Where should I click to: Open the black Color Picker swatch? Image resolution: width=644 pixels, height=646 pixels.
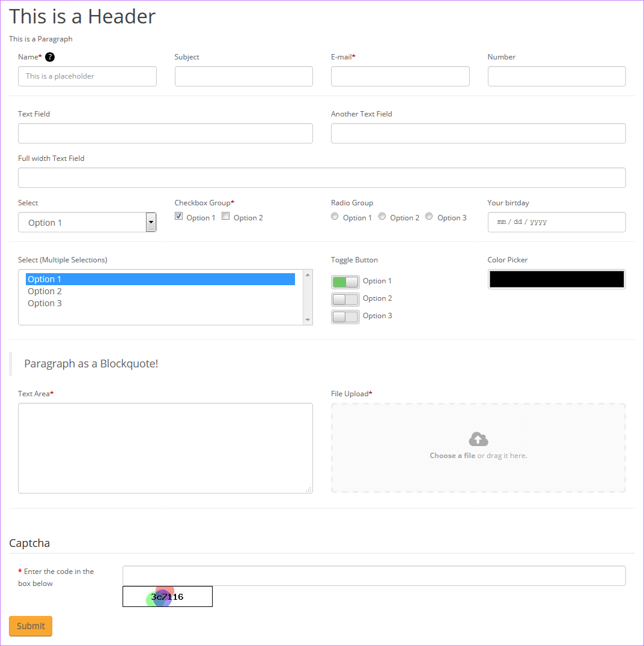click(x=557, y=279)
